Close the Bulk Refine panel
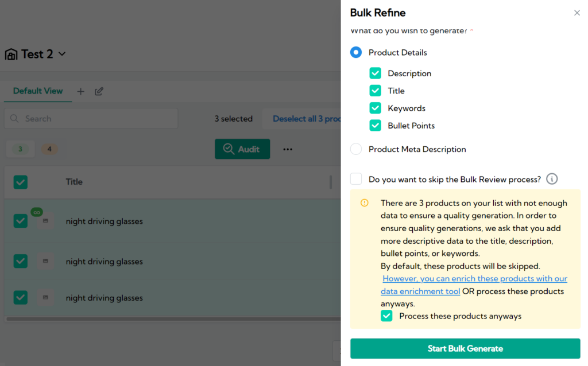 (x=577, y=13)
